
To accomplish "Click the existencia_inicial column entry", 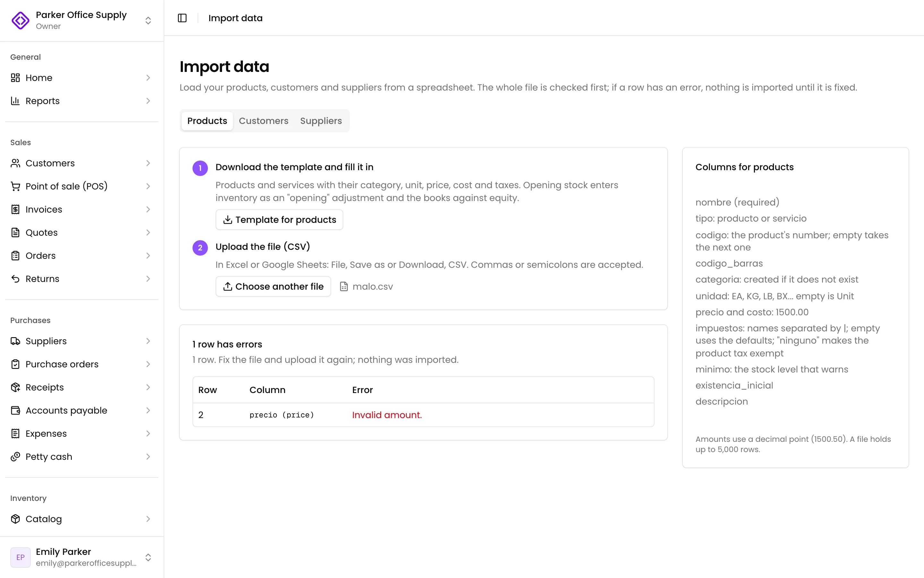I will pos(734,385).
